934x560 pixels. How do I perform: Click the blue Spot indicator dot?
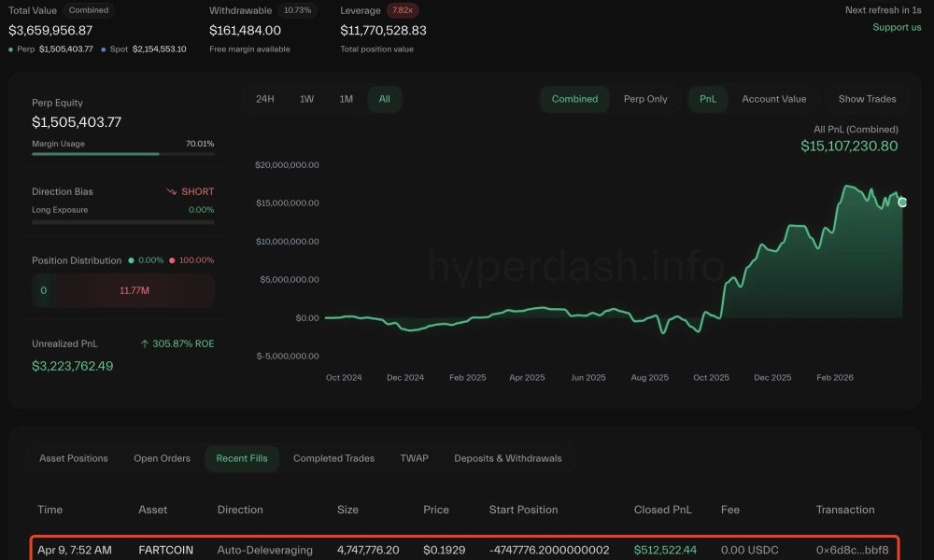click(x=103, y=49)
